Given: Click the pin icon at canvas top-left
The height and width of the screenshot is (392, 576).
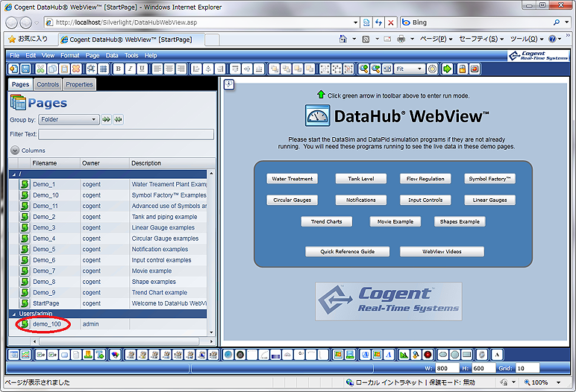Looking at the screenshot, I should coord(229,85).
